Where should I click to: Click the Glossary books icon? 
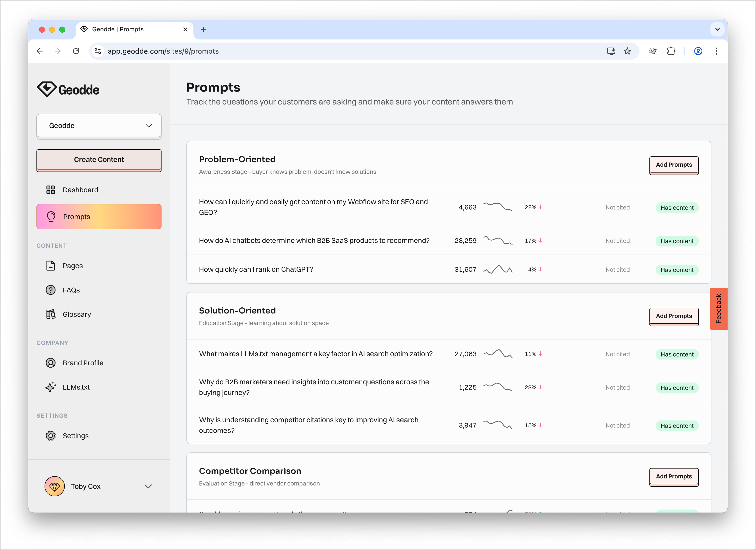[x=50, y=314]
